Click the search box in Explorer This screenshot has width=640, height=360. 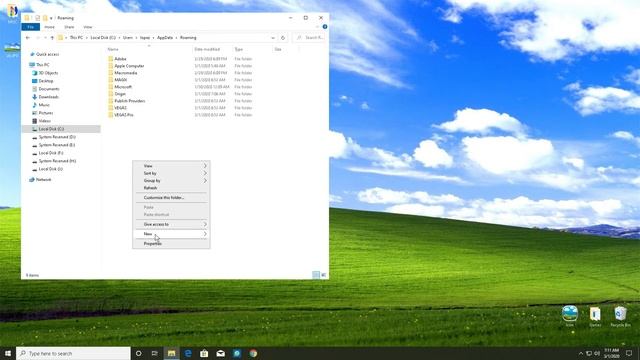[310, 38]
